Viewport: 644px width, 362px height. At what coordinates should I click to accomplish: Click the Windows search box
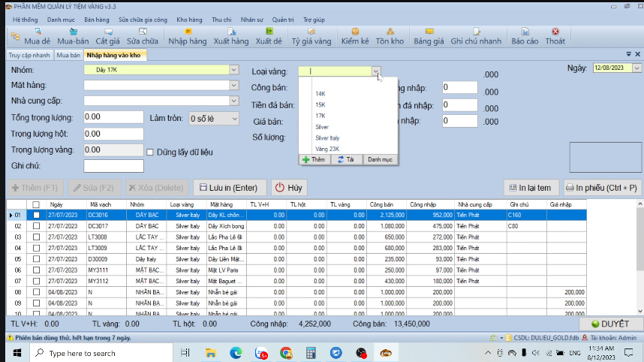pyautogui.click(x=101, y=353)
